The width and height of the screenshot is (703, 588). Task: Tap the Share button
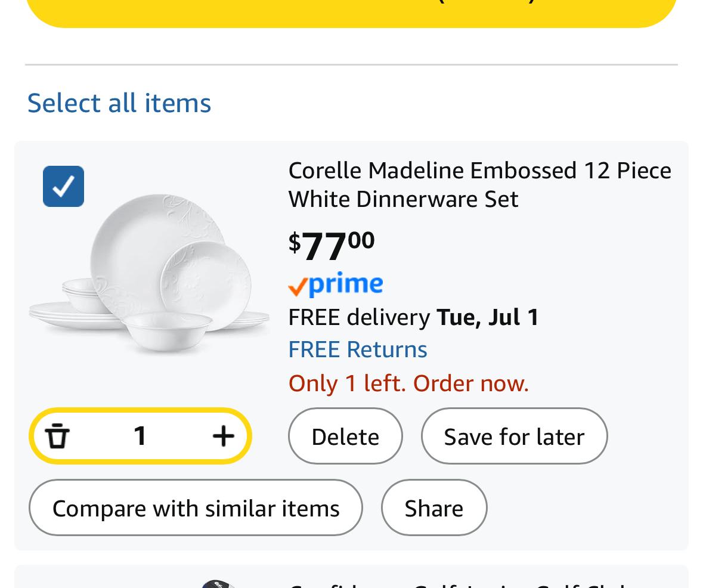pyautogui.click(x=433, y=508)
